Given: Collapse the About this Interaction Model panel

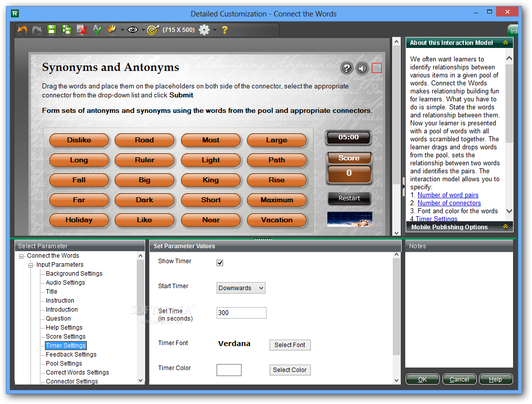Looking at the screenshot, I should click(x=505, y=43).
